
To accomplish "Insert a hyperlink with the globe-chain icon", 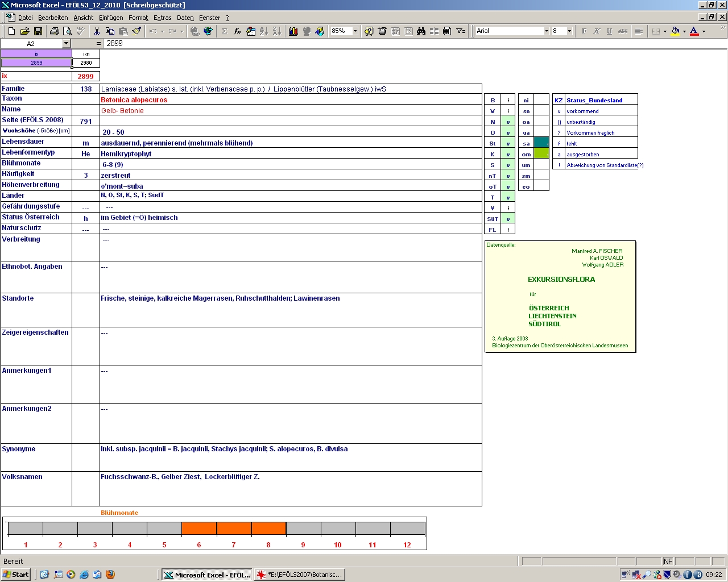I will pyautogui.click(x=195, y=31).
